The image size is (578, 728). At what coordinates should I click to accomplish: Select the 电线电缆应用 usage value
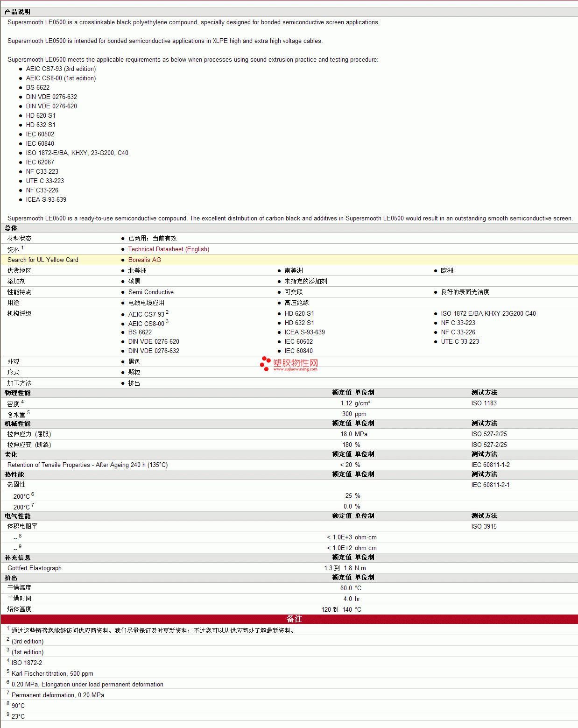pyautogui.click(x=147, y=303)
